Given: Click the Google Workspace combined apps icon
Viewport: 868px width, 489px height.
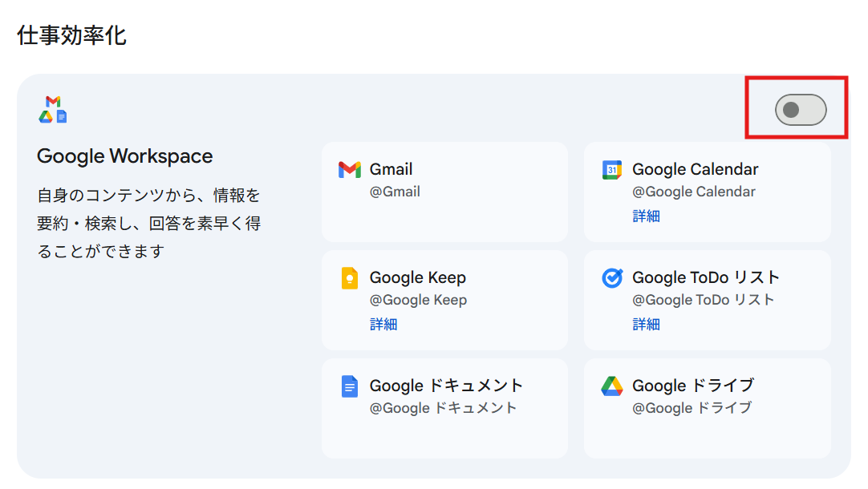Looking at the screenshot, I should (x=53, y=109).
